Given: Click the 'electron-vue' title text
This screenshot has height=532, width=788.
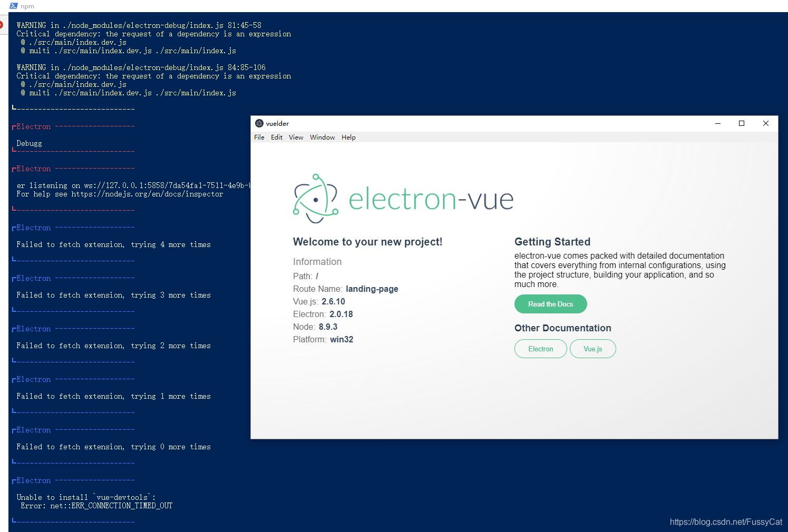Looking at the screenshot, I should [x=431, y=200].
